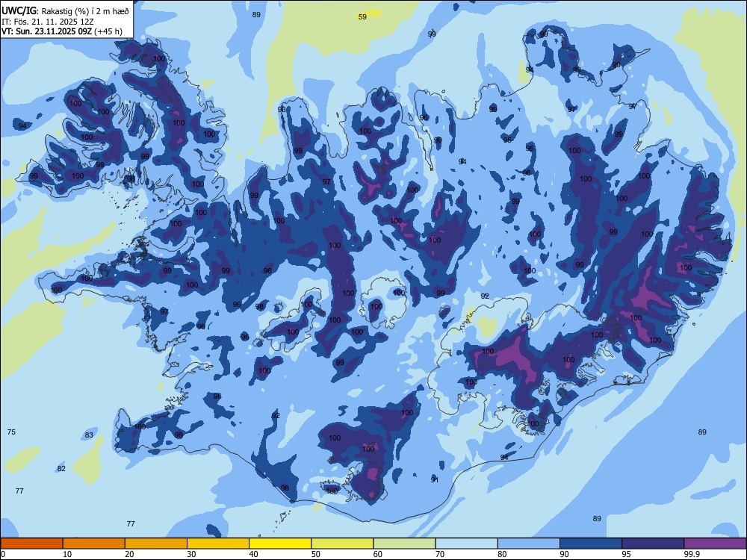Click the orange 10–20 legend swatch

coord(94,544)
